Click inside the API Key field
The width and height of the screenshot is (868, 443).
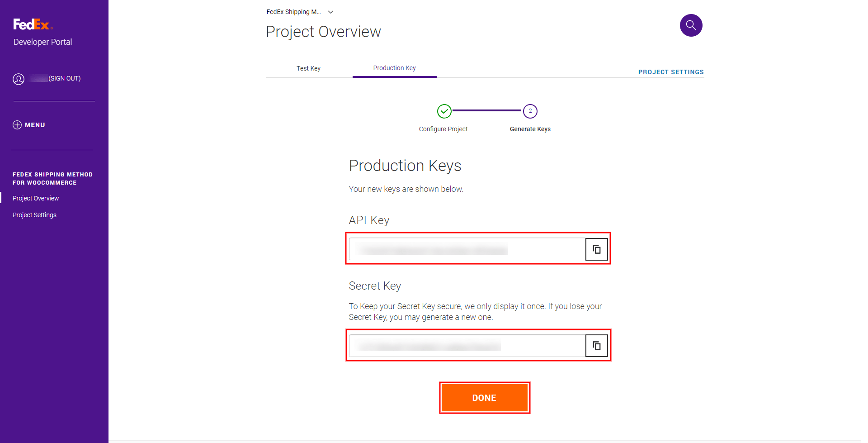tap(467, 249)
